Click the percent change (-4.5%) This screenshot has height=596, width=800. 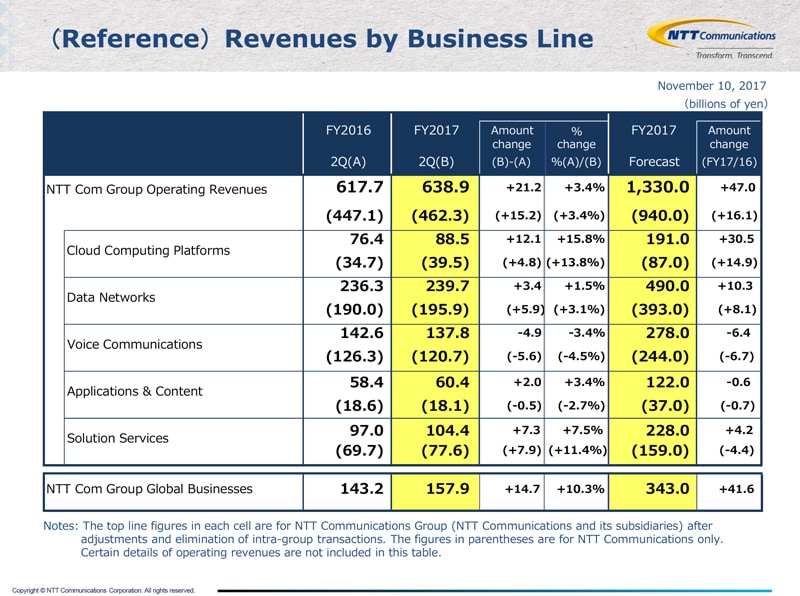581,356
